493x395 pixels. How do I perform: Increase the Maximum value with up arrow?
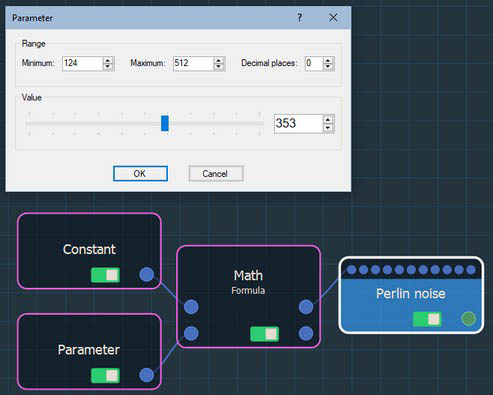click(218, 60)
